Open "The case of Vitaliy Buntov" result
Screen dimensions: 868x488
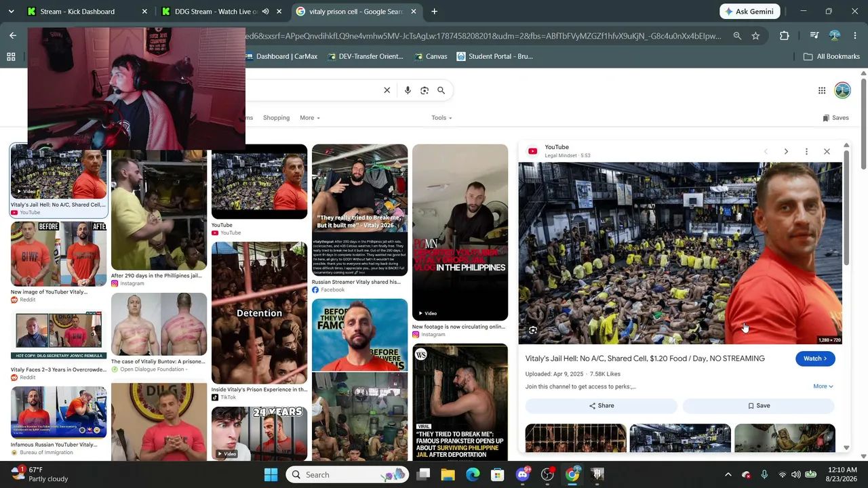click(159, 333)
